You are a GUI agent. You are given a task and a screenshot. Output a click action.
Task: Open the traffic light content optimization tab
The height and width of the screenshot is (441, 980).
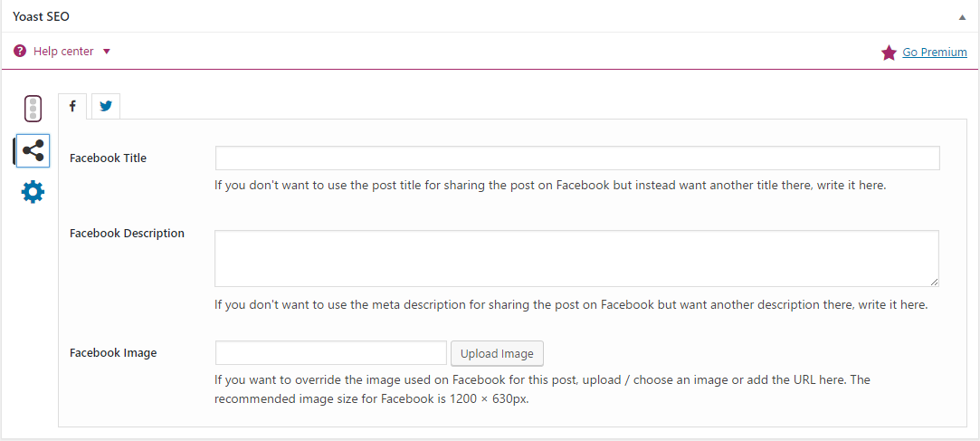click(x=33, y=109)
